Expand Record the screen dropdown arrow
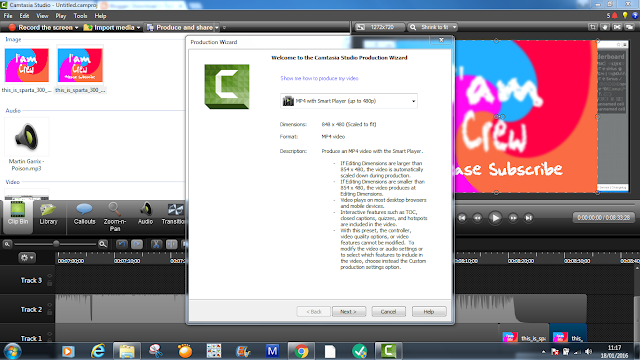This screenshot has height=360, width=640. [76, 28]
